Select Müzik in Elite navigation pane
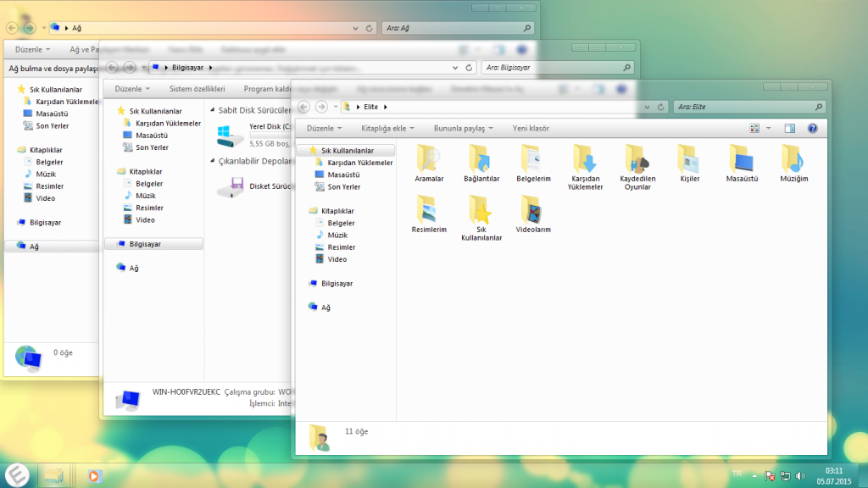Screen dimensions: 868x488 coord(337,236)
